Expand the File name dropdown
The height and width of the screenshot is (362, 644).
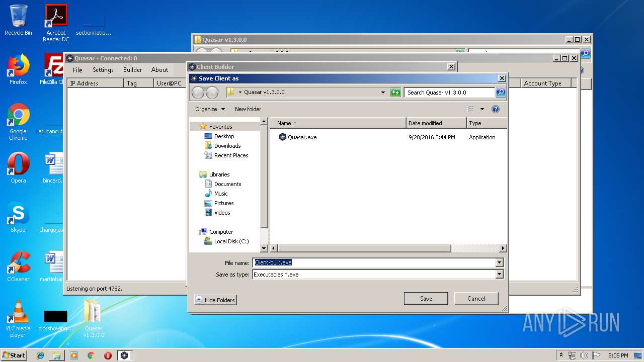click(x=499, y=262)
